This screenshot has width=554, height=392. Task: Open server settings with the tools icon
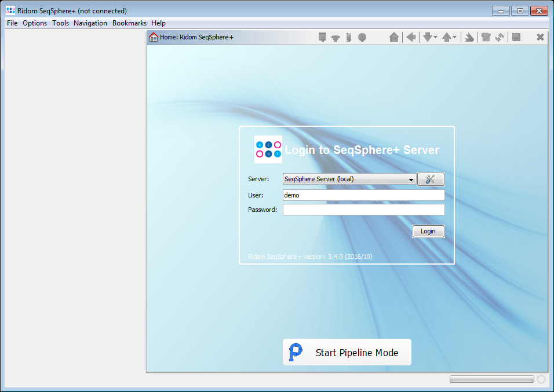click(x=430, y=179)
